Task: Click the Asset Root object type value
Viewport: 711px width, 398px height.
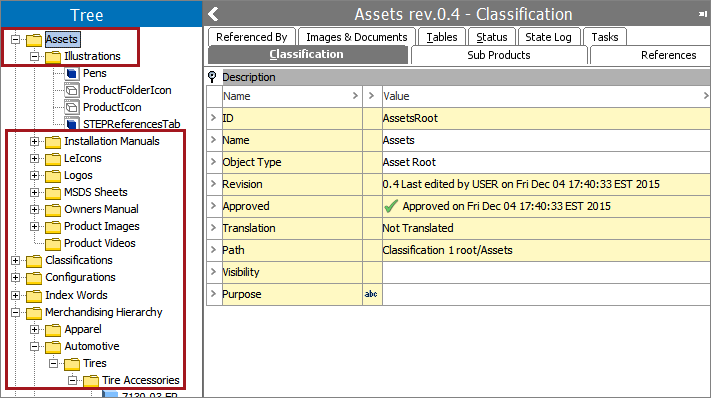Action: pyautogui.click(x=409, y=162)
